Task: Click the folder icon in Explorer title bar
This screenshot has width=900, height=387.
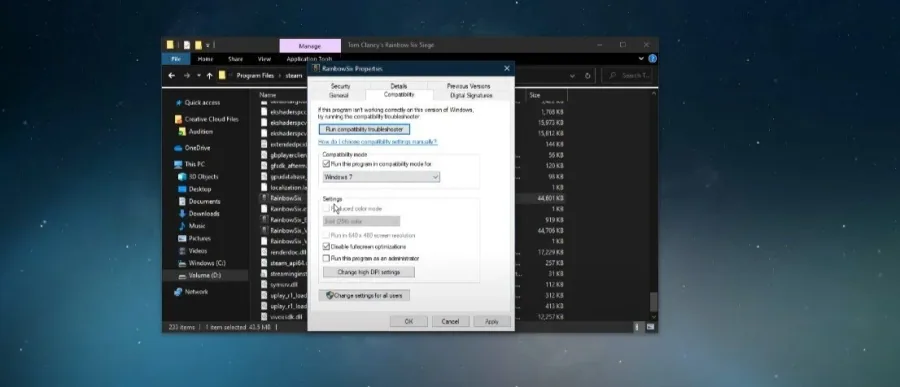Action: pos(170,45)
